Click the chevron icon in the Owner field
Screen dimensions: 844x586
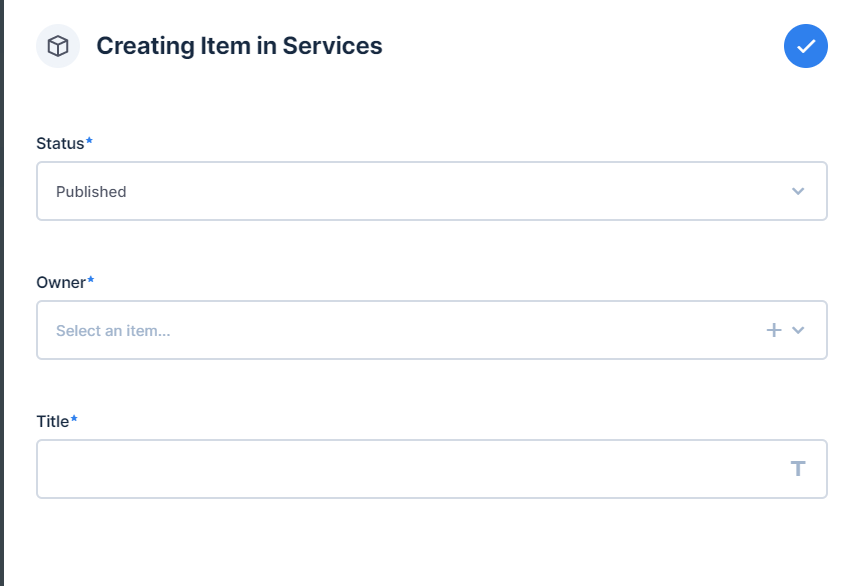798,329
